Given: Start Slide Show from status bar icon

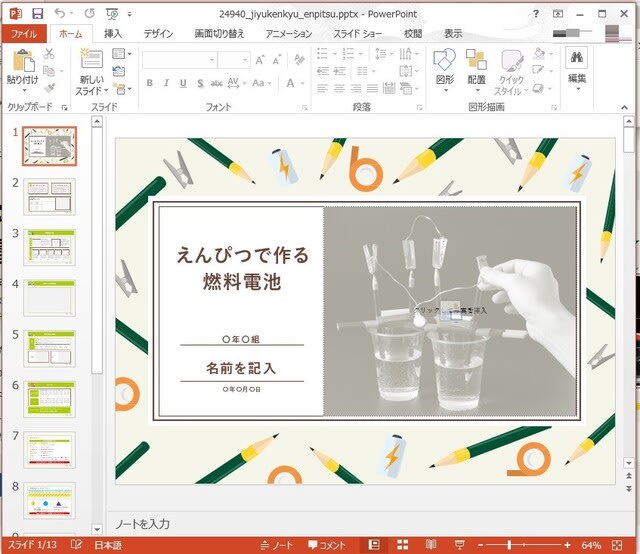Looking at the screenshot, I should click(460, 545).
